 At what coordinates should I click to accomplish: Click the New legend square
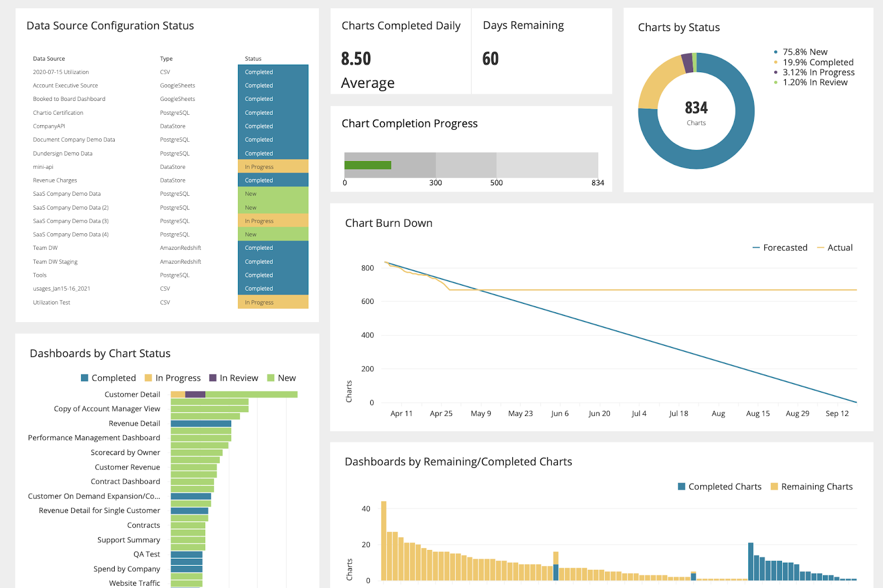(x=271, y=378)
